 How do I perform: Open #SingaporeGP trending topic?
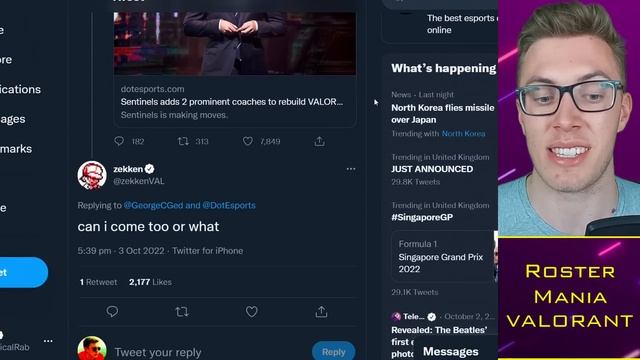422,217
